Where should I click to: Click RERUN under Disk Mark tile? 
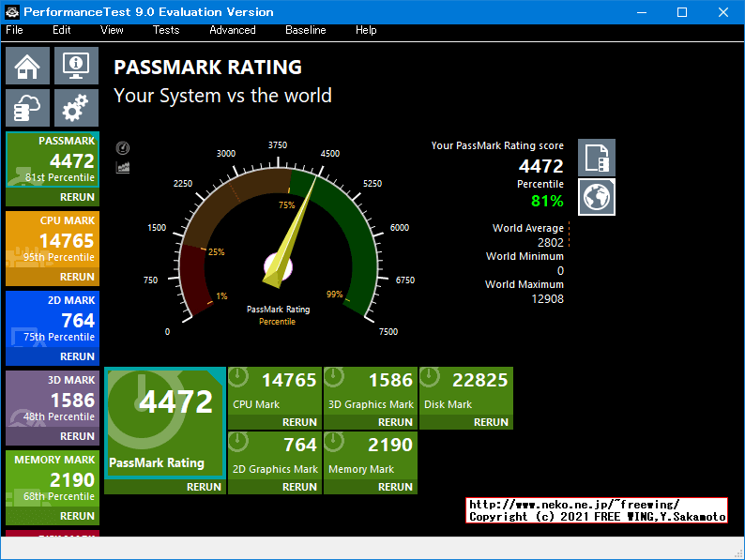pyautogui.click(x=491, y=422)
